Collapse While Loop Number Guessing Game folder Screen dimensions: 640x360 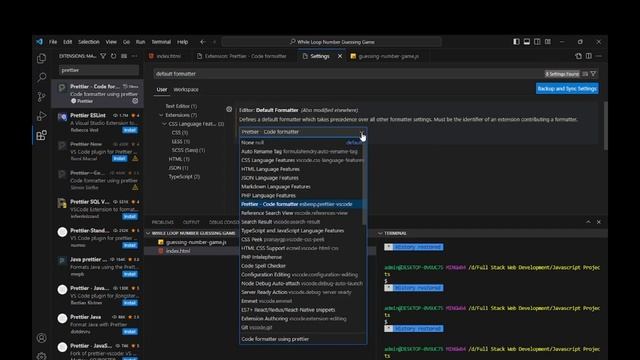[x=148, y=233]
